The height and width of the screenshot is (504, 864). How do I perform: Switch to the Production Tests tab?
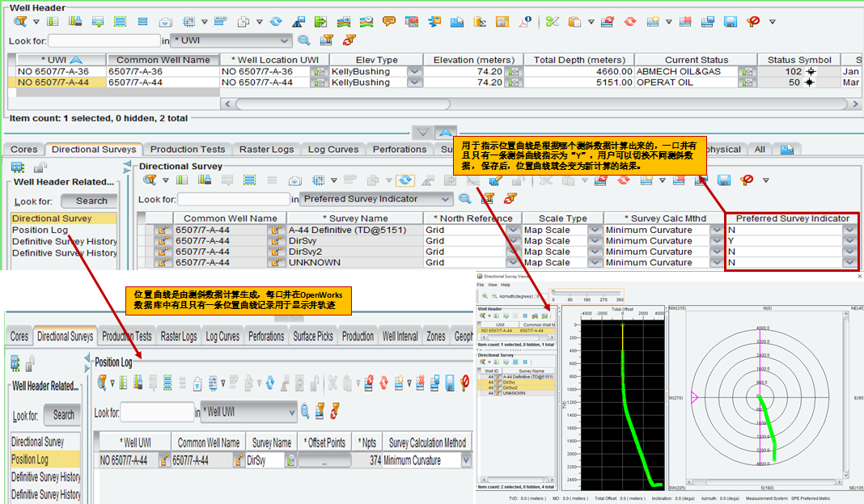pos(187,150)
